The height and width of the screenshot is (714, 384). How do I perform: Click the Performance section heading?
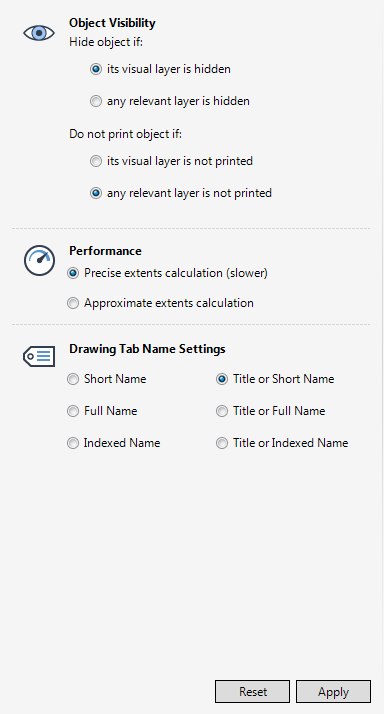pos(105,251)
